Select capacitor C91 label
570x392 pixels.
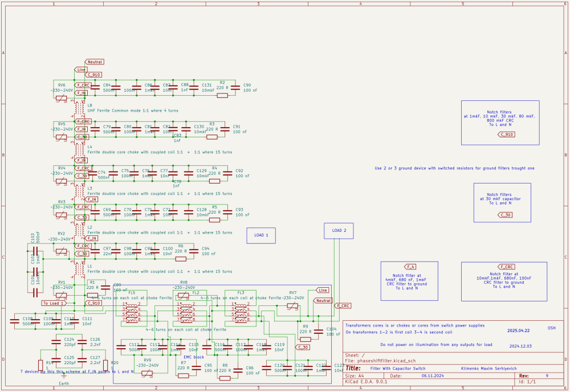[x=237, y=127]
